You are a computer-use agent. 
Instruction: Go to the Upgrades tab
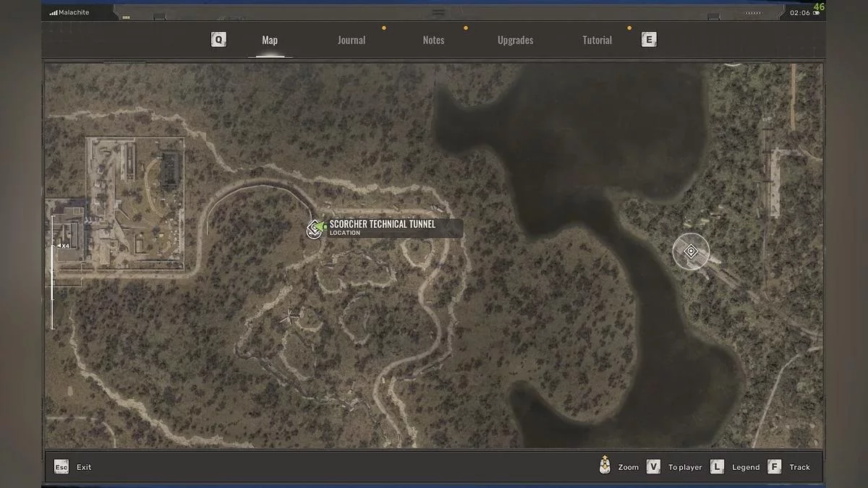[x=516, y=40]
